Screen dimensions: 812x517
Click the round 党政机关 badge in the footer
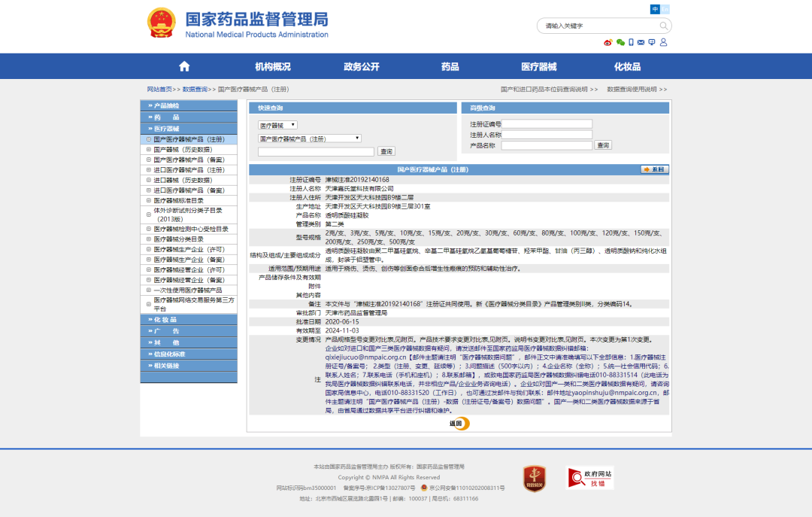tap(535, 478)
